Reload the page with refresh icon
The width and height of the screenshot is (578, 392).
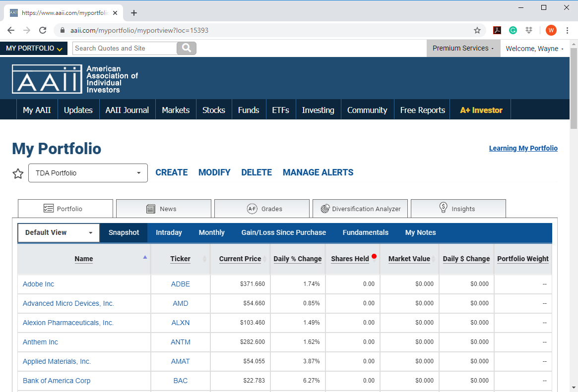[43, 30]
